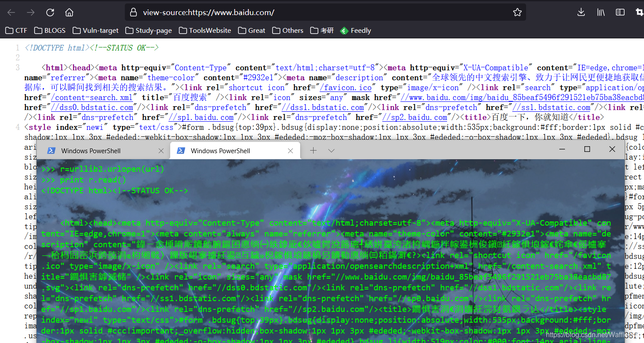Follow the baidu_85beaf5496f291521eb75ba38eacbd87 svg link
The height and width of the screenshot is (343, 644).
pyautogui.click(x=522, y=98)
